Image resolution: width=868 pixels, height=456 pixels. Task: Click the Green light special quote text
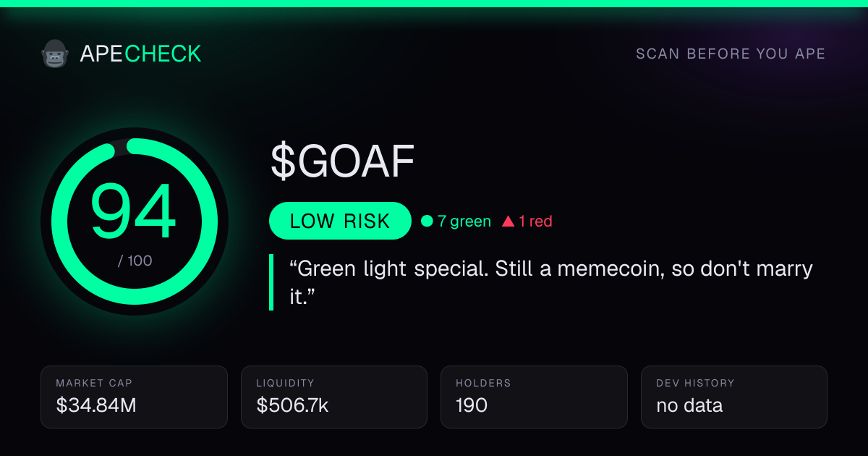click(550, 282)
